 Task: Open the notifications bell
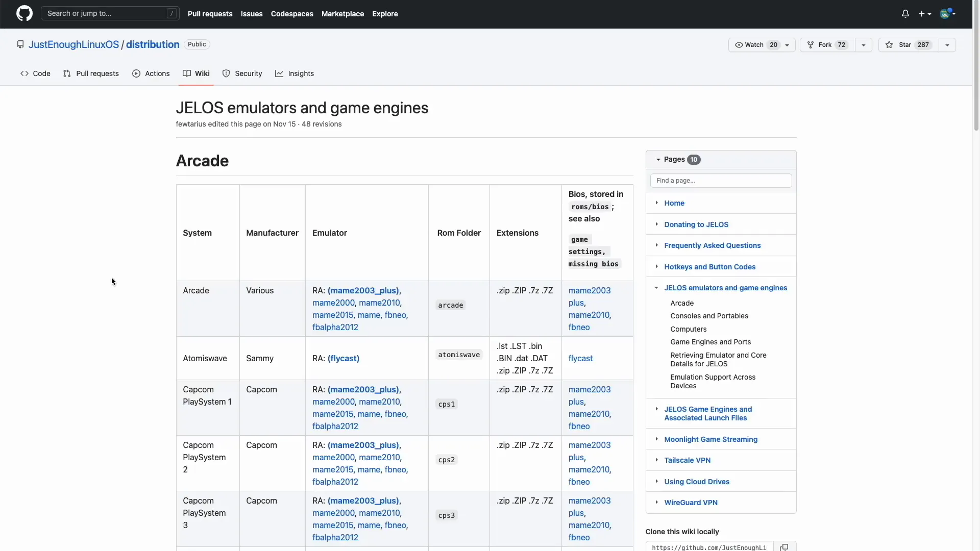click(905, 14)
